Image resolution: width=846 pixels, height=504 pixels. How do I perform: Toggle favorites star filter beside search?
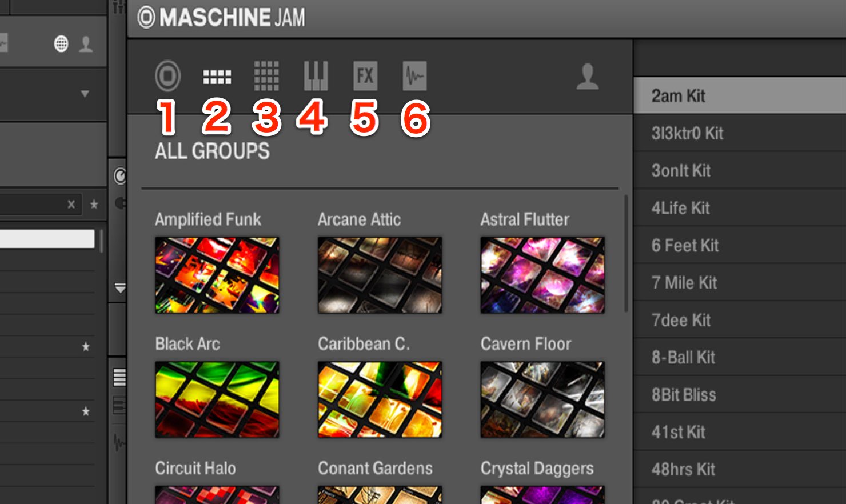[x=94, y=204]
